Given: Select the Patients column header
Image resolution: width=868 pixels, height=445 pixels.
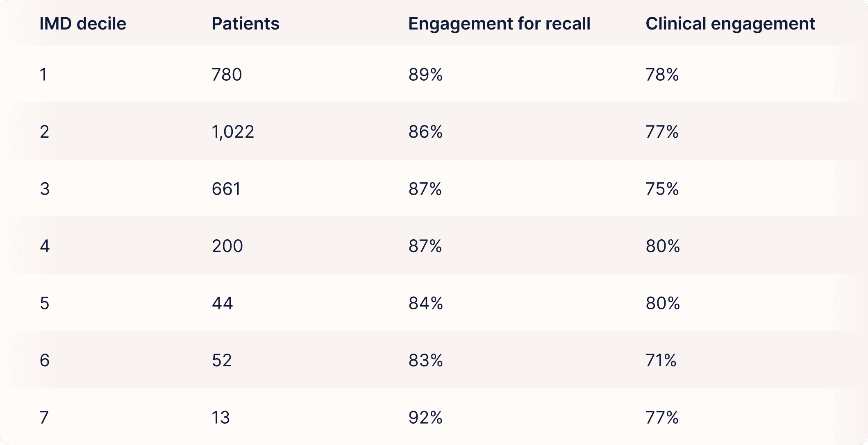Looking at the screenshot, I should [x=245, y=24].
